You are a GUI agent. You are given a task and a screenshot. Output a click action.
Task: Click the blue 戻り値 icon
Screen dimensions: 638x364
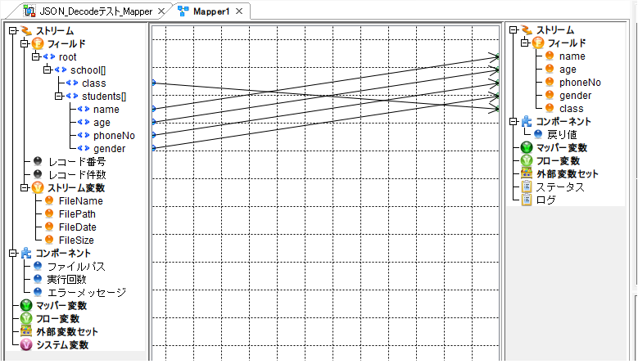point(538,135)
